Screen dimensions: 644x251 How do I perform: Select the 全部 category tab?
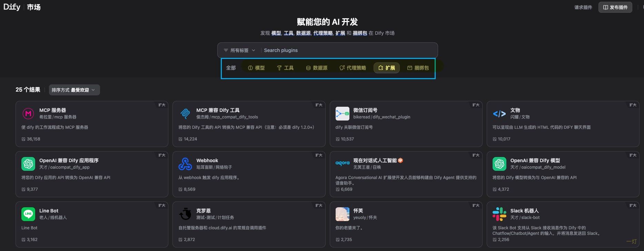231,68
